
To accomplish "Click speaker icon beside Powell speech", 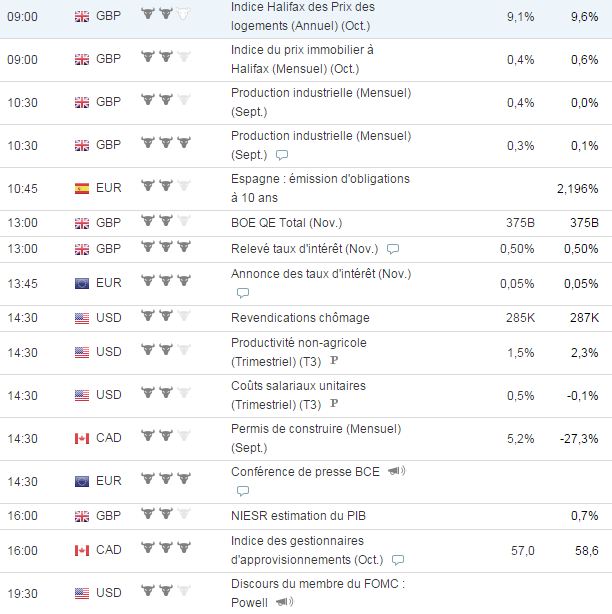I will tap(284, 602).
